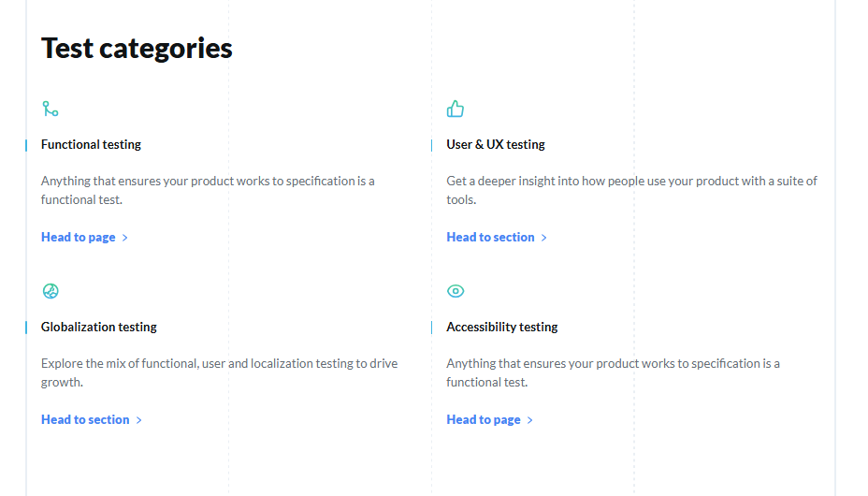This screenshot has width=868, height=496.
Task: Open Head to page link under Functional testing
Action: pos(79,238)
